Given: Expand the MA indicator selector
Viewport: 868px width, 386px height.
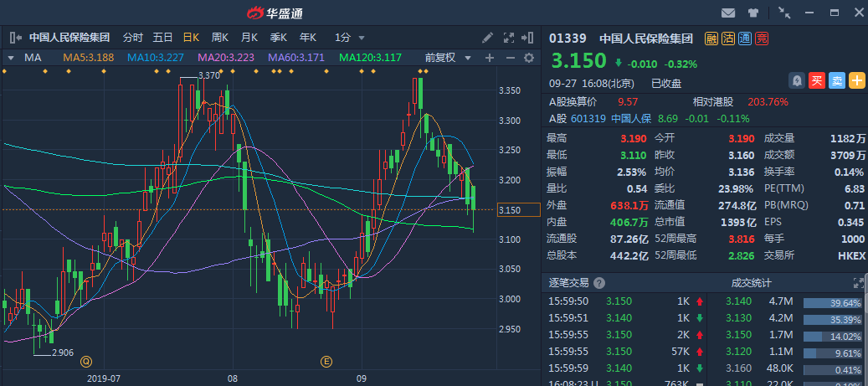Looking at the screenshot, I should pos(10,58).
